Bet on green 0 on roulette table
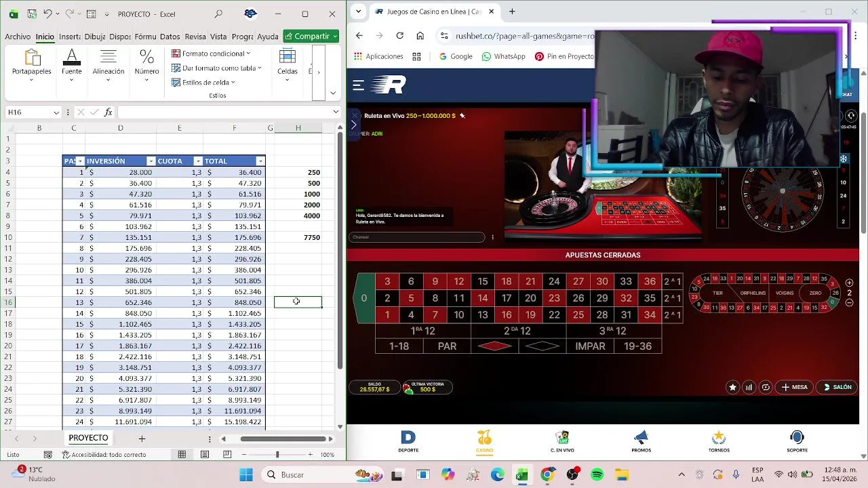Screen dimensions: 868x488 pos(364,298)
